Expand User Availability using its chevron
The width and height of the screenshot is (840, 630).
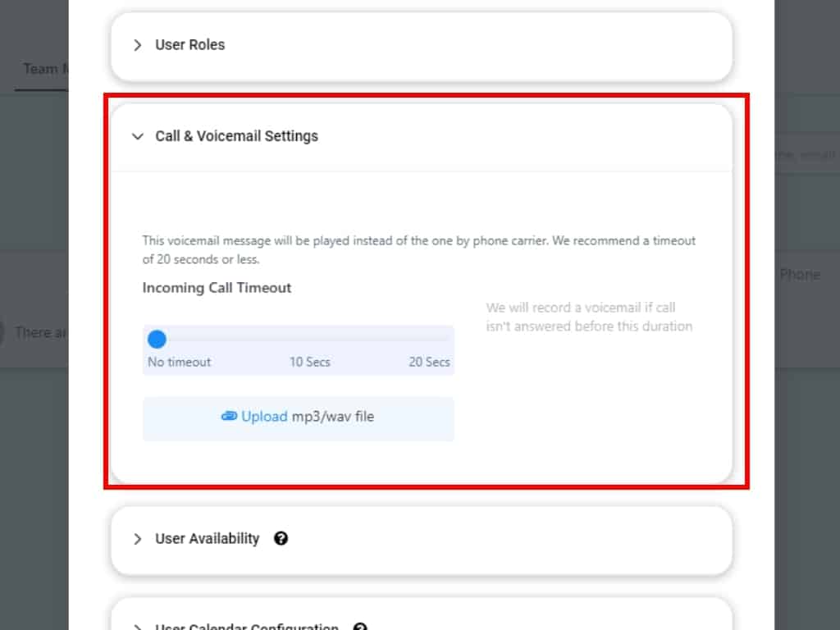click(x=138, y=539)
